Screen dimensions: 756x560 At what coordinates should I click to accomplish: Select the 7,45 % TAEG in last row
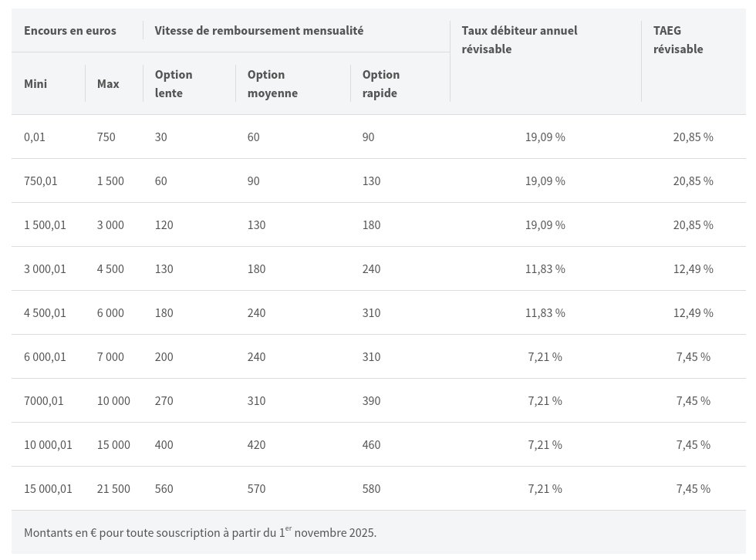point(693,489)
